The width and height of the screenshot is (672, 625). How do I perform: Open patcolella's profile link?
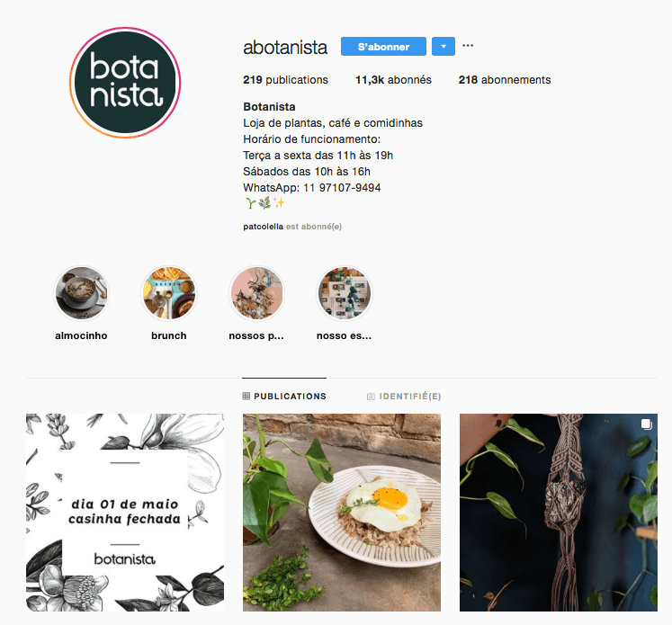point(264,227)
